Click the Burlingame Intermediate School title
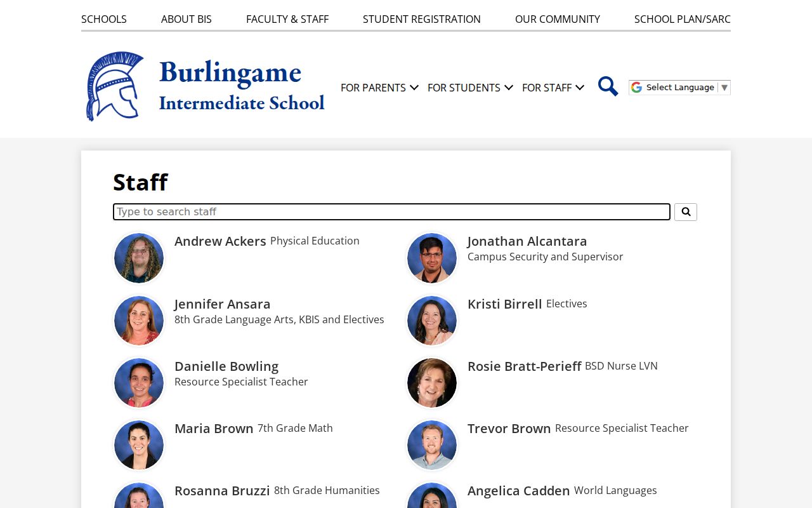The height and width of the screenshot is (508, 812). coord(242,86)
